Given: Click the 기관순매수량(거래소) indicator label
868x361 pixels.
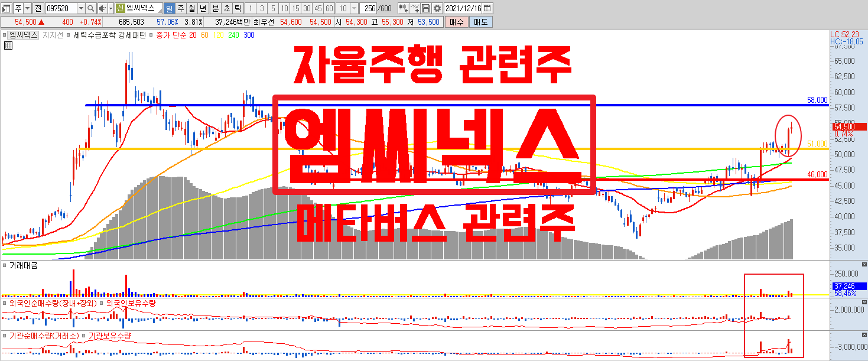Looking at the screenshot, I should [43, 336].
